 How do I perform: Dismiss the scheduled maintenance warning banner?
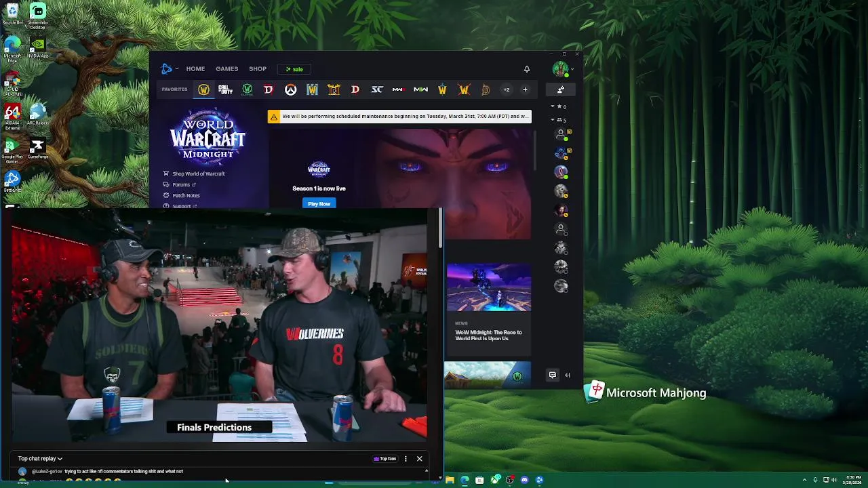click(x=399, y=117)
